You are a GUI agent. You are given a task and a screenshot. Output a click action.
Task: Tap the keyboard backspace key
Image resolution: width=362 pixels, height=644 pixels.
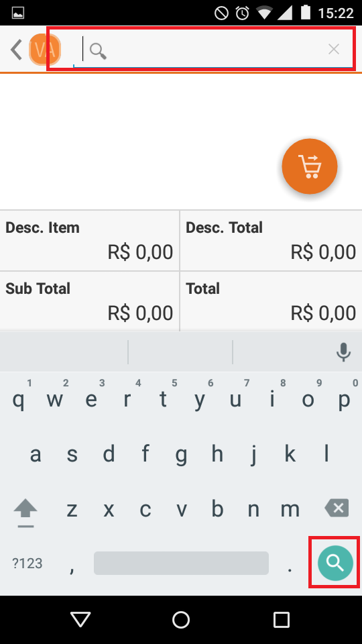point(337,508)
